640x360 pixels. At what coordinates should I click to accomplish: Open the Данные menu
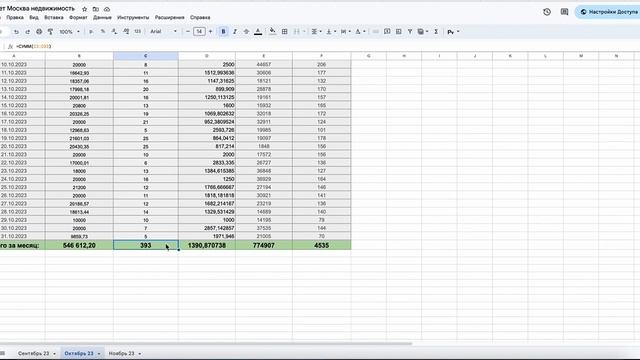102,18
